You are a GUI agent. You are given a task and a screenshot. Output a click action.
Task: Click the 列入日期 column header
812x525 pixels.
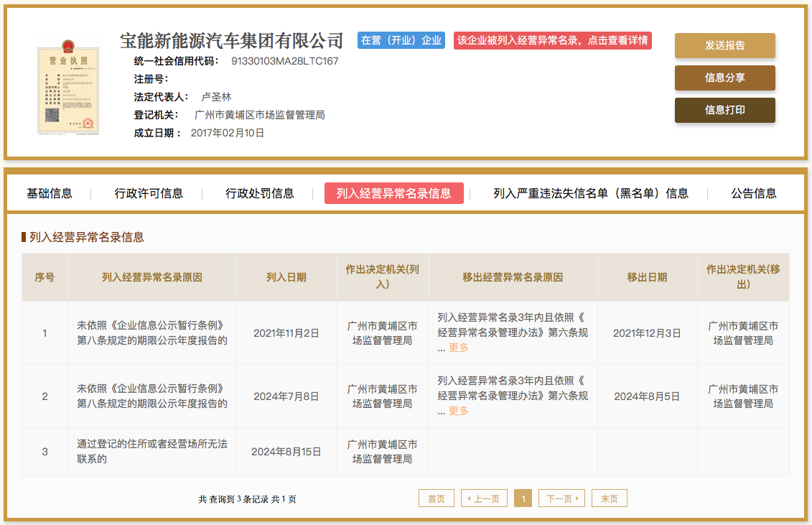point(286,277)
